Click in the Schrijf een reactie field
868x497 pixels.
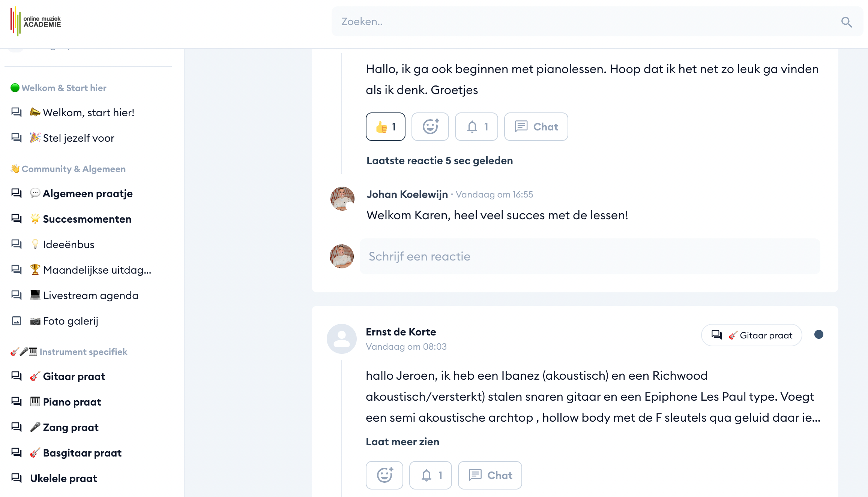[589, 256]
